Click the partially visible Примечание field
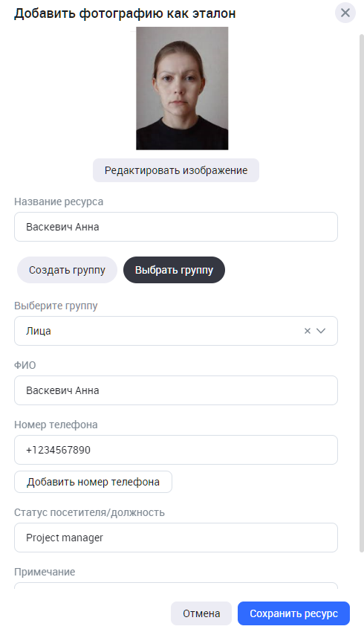 176,586
